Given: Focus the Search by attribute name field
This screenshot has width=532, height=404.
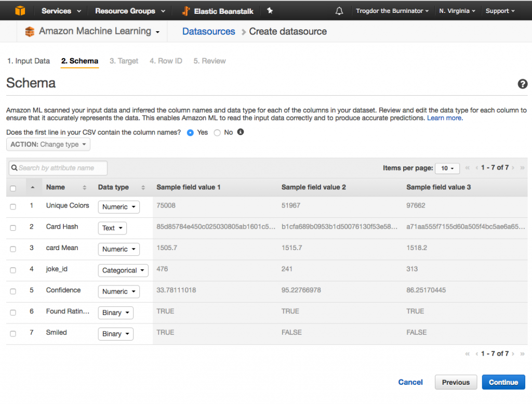Looking at the screenshot, I should click(58, 168).
